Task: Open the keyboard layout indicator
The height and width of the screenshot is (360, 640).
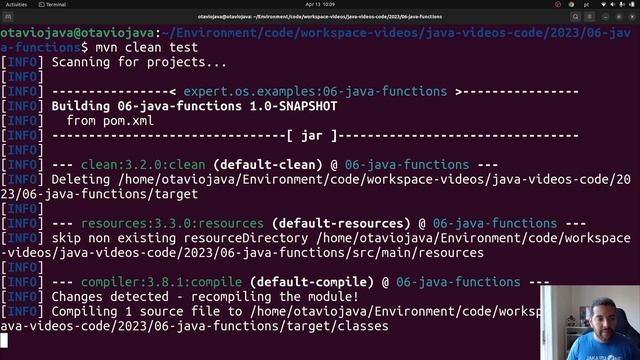Action: [586, 4]
